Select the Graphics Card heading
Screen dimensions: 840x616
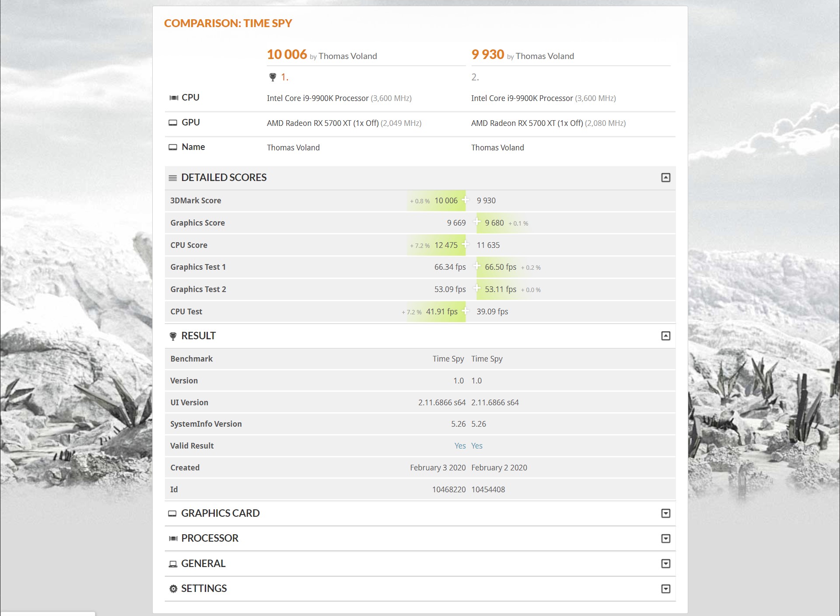220,513
